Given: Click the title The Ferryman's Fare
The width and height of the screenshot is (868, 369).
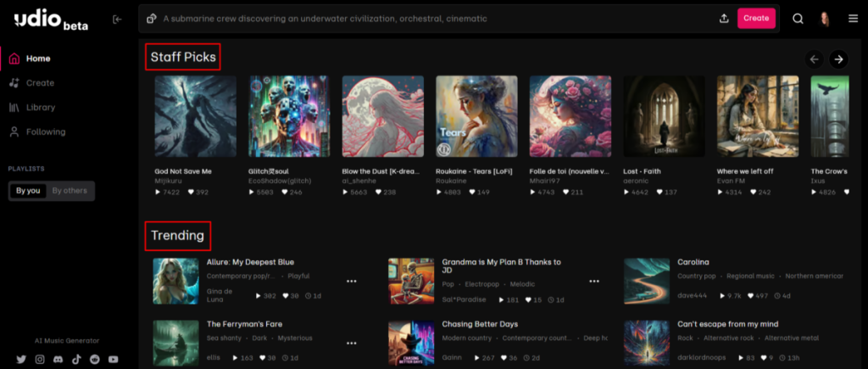Looking at the screenshot, I should (245, 324).
